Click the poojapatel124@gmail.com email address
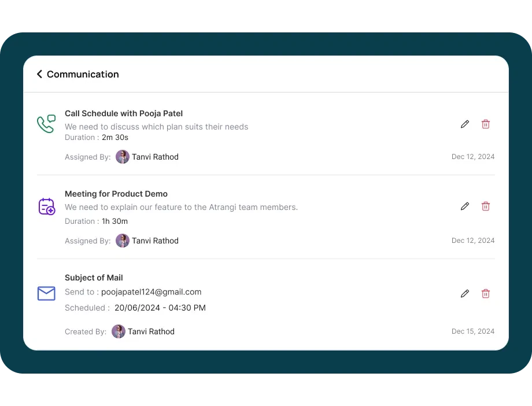Viewport: 532px width, 406px height. click(151, 292)
